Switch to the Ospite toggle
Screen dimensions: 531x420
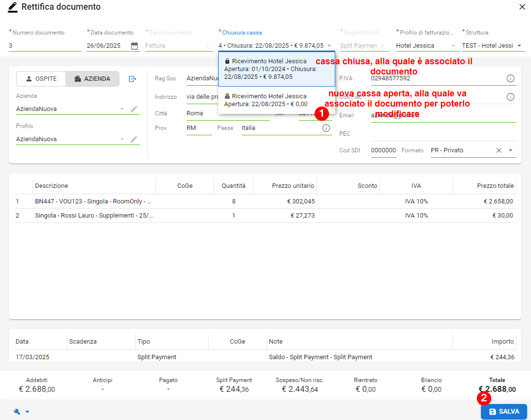(41, 79)
